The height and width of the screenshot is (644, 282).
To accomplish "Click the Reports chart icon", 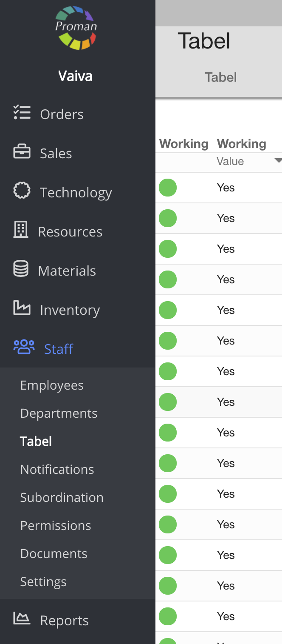I will [x=22, y=618].
